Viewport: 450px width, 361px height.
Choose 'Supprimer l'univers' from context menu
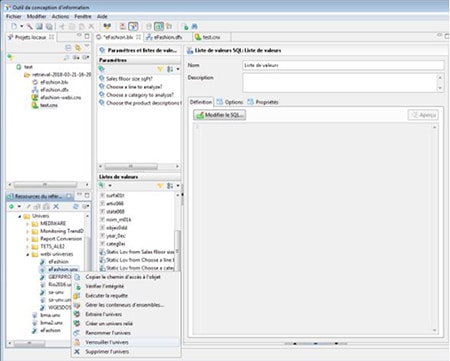point(126,352)
